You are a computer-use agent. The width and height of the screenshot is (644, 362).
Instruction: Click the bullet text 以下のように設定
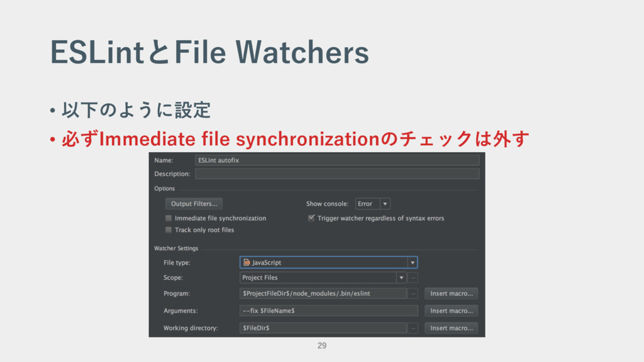pyautogui.click(x=136, y=110)
